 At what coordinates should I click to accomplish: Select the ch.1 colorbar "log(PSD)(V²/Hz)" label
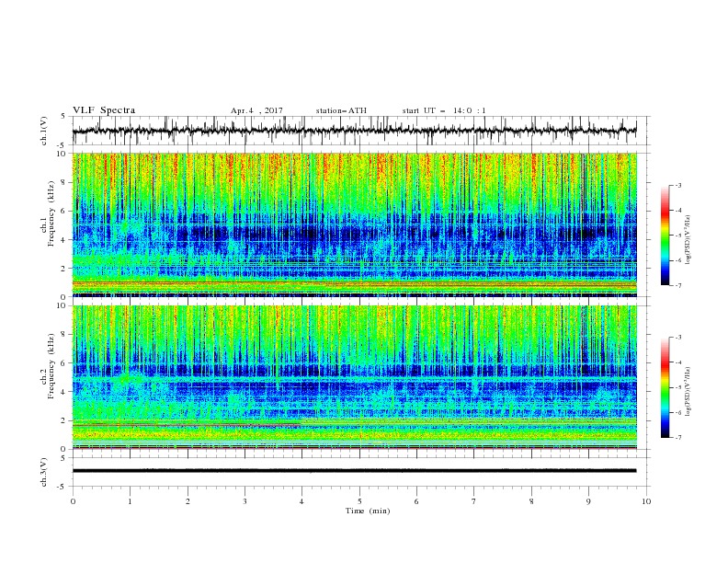pyautogui.click(x=688, y=240)
